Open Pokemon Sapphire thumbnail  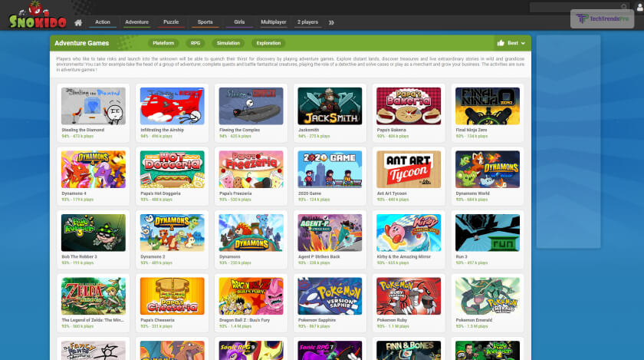[330, 296]
